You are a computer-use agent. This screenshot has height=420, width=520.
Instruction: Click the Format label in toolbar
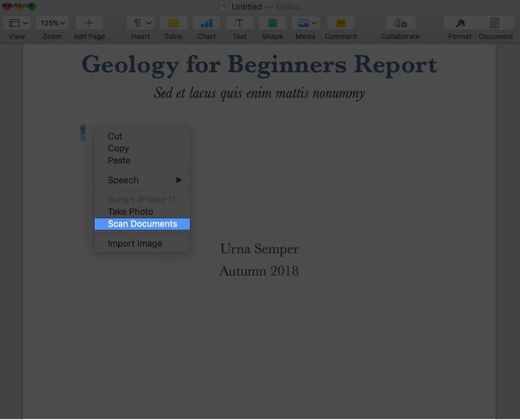pos(460,36)
